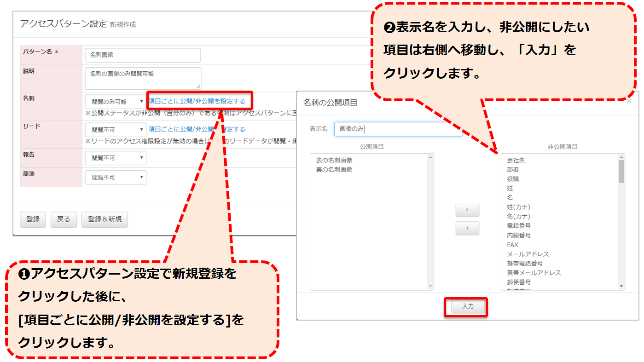Click the 登録＆新規 button
The height and width of the screenshot is (362, 644).
click(105, 220)
